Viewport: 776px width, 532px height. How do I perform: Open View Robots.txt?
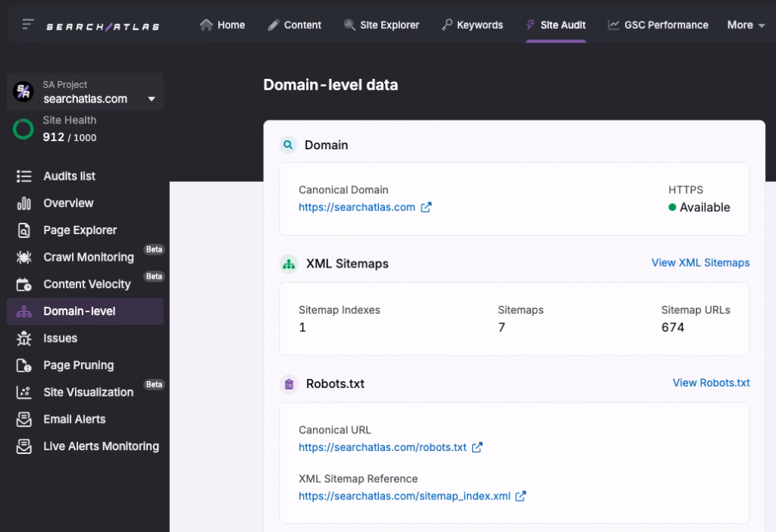click(x=711, y=383)
